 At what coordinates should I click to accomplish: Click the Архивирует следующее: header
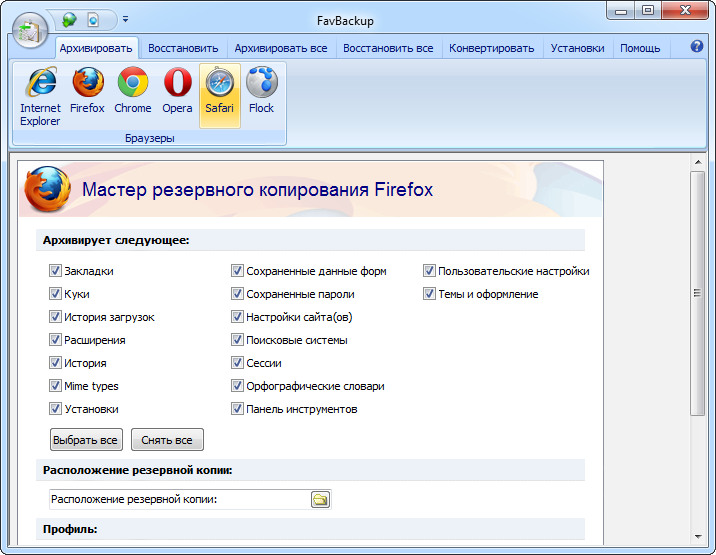[311, 240]
